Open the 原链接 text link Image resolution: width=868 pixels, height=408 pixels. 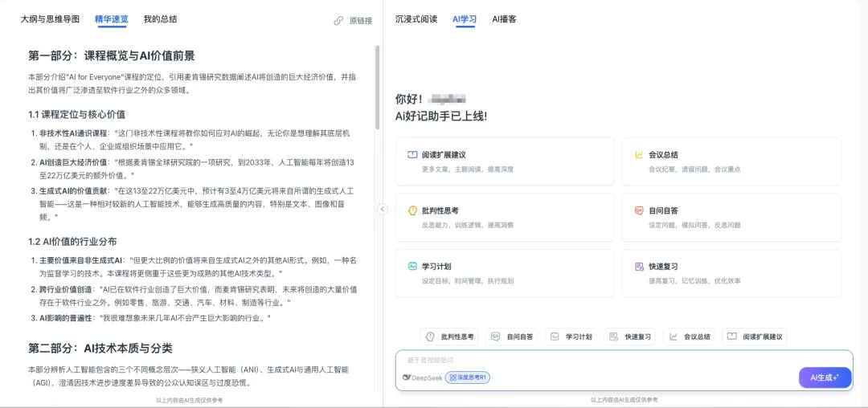click(x=361, y=21)
